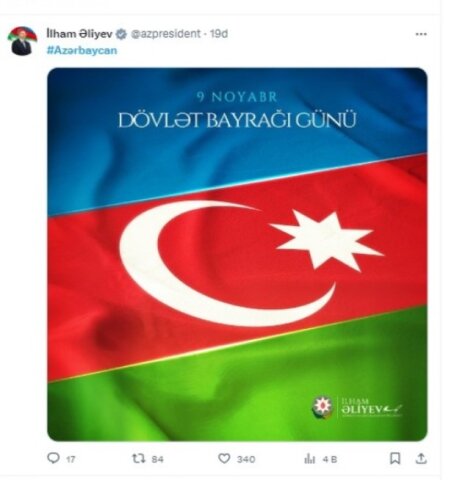Click the 19d timestamp
The height and width of the screenshot is (480, 457).
pyautogui.click(x=219, y=34)
